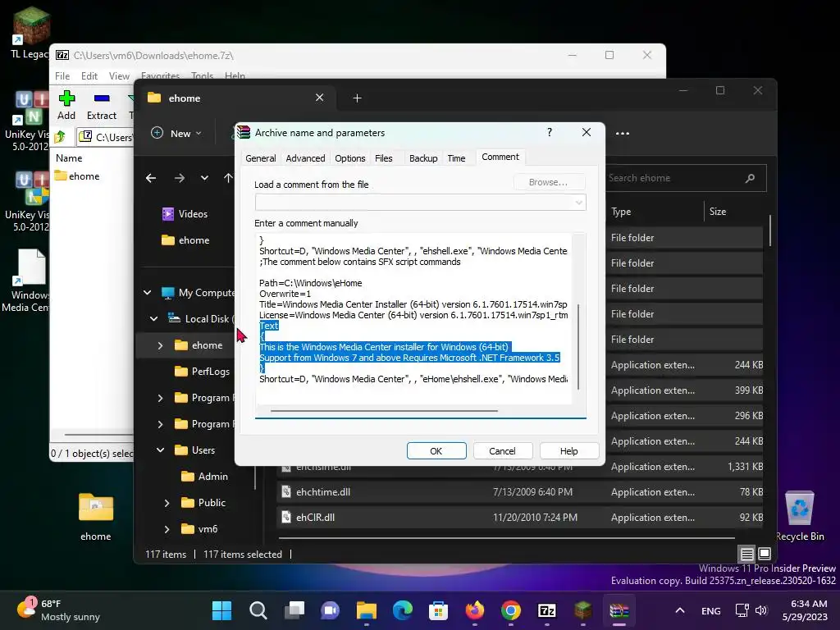Viewport: 840px width, 630px height.
Task: Click the Name column header in 7-Zip
Action: point(69,158)
